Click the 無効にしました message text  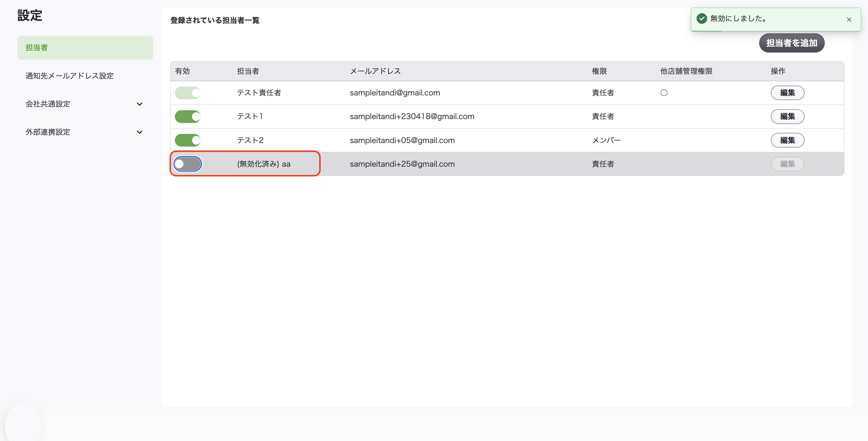(x=739, y=19)
